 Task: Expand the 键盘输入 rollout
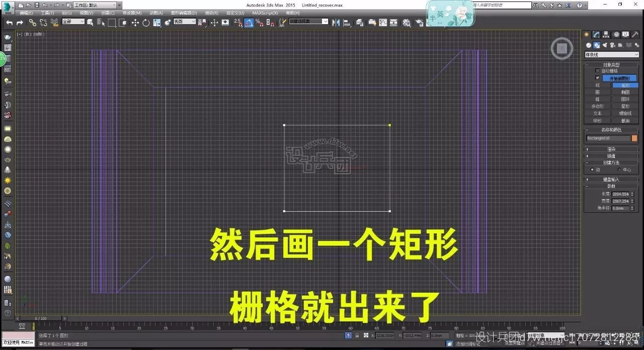[611, 180]
